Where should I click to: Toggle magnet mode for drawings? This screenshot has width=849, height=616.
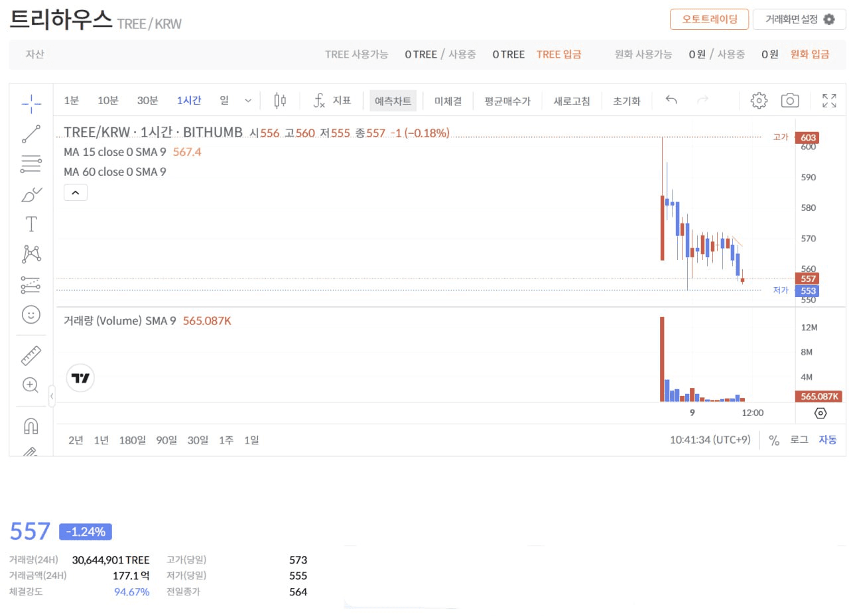coord(31,426)
